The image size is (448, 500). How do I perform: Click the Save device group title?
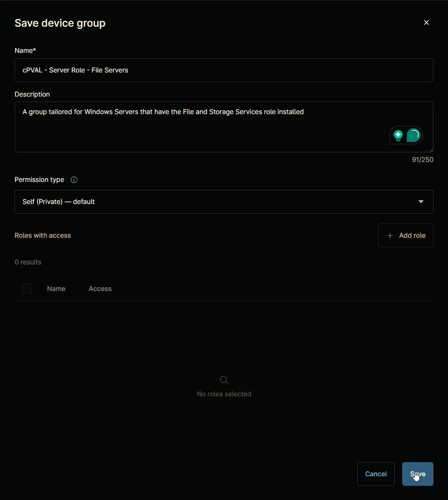pyautogui.click(x=60, y=23)
